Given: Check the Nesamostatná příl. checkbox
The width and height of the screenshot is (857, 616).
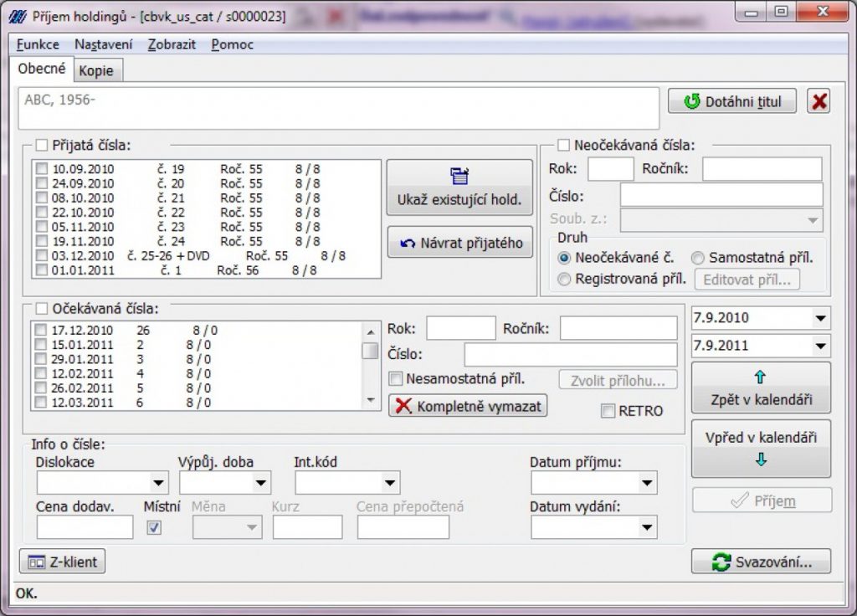Looking at the screenshot, I should [x=397, y=379].
